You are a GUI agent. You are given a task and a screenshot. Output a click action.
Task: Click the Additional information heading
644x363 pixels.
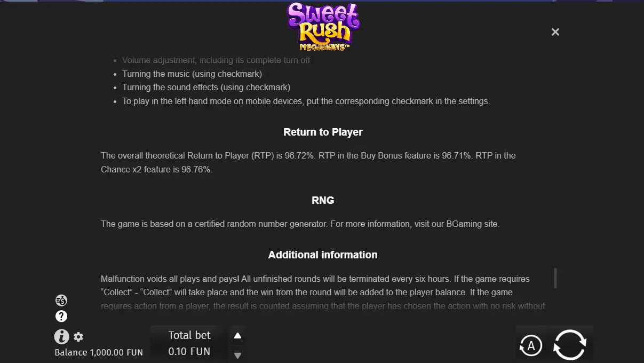pos(323,255)
